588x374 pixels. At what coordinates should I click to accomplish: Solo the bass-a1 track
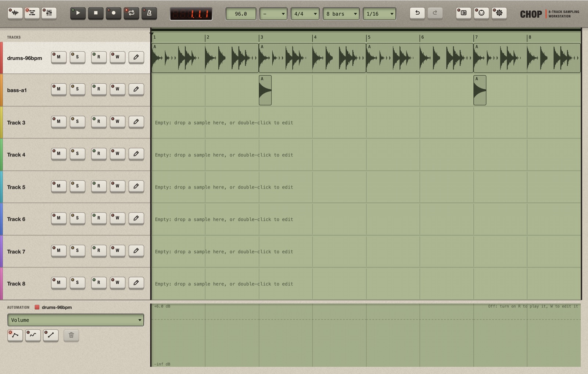coord(78,89)
